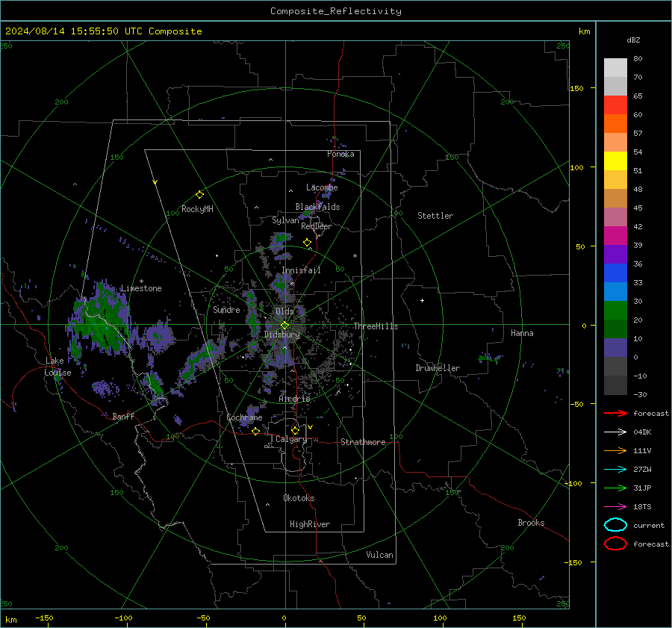Click the Stettler city label
Viewport: 672px width, 628px height.
point(435,216)
